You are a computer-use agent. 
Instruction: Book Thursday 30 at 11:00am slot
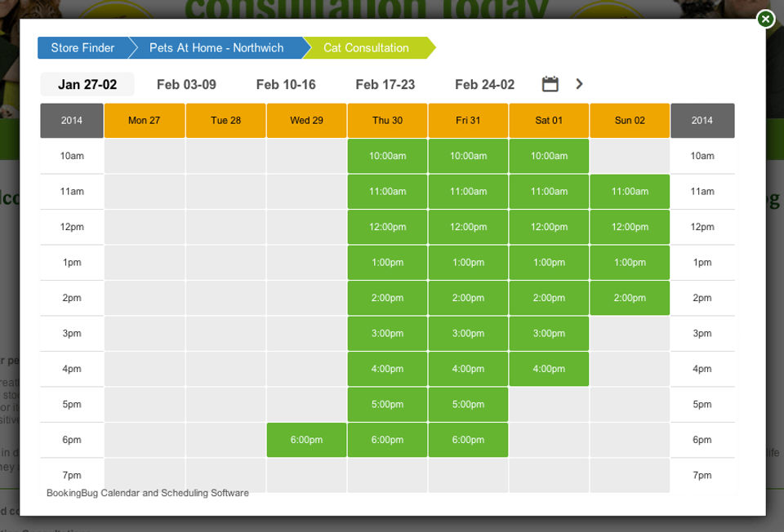(x=387, y=191)
